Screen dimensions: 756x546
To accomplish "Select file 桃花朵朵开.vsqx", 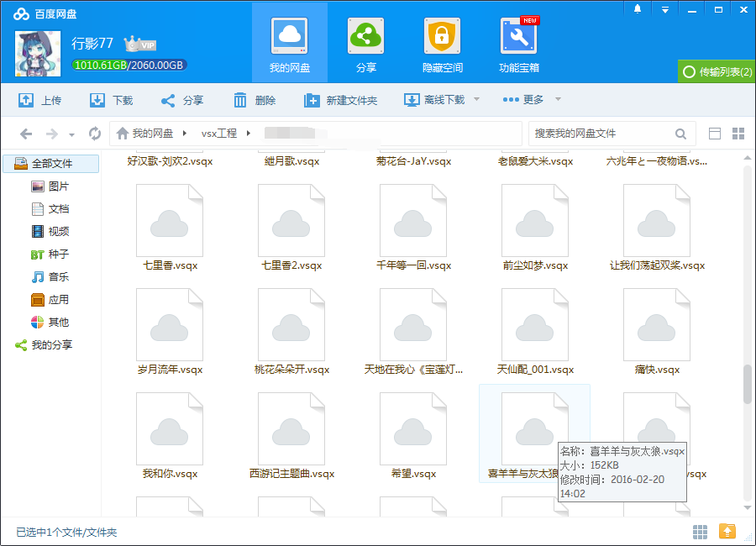I will tap(291, 332).
